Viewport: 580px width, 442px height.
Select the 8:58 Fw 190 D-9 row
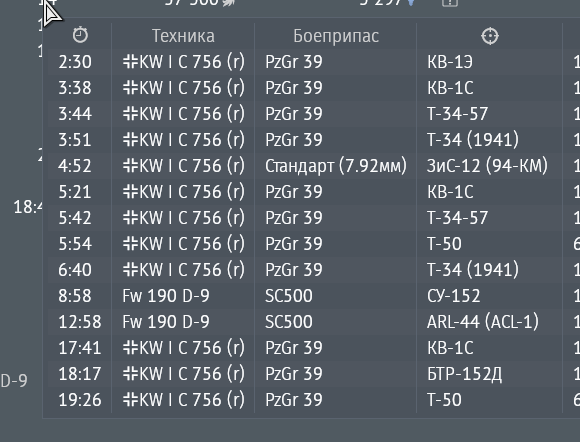311,296
